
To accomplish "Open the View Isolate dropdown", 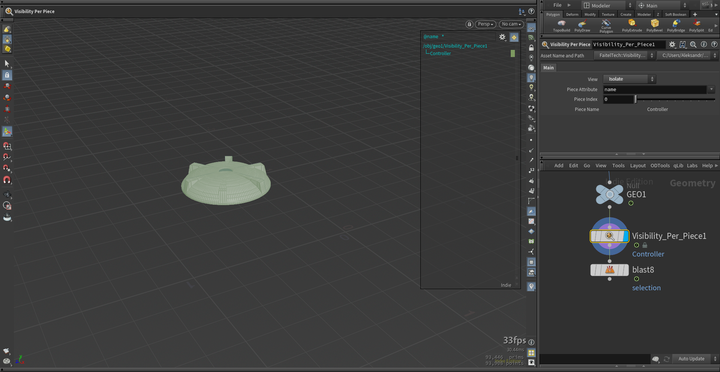I will click(x=629, y=79).
